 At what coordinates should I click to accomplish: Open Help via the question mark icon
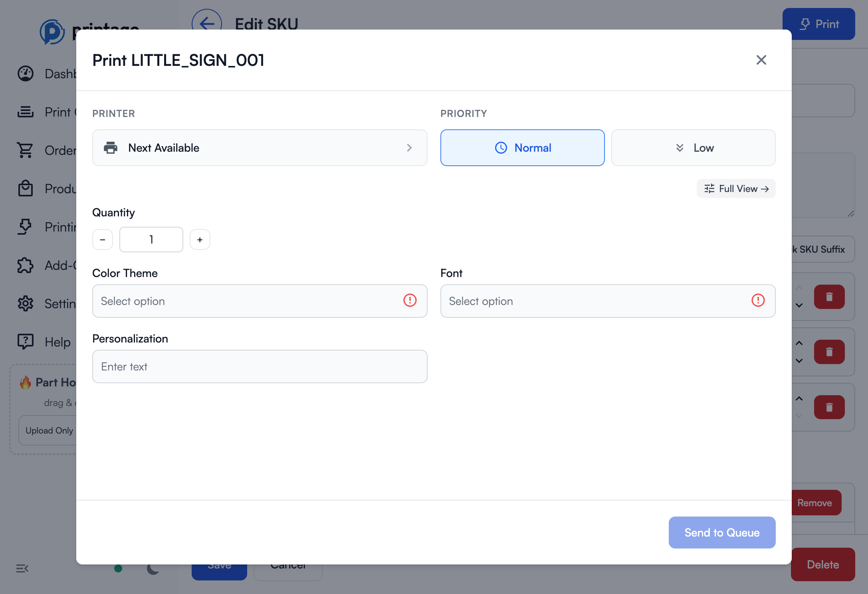(x=25, y=342)
